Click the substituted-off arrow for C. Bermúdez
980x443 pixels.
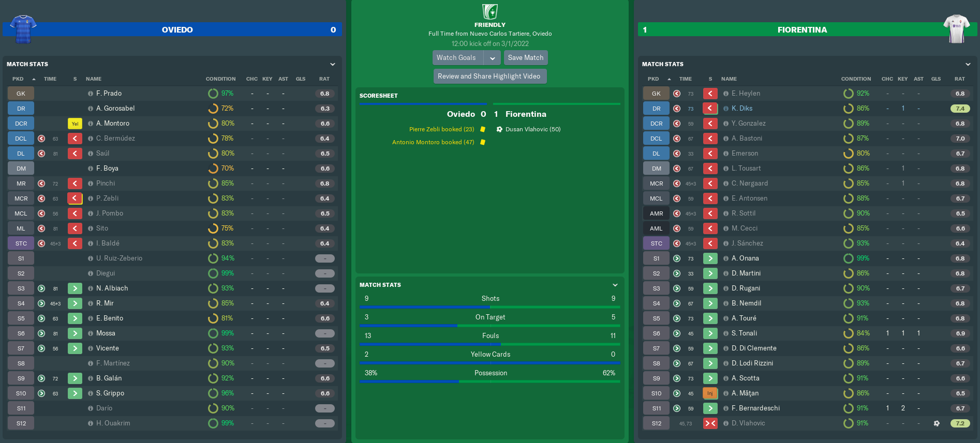click(75, 139)
